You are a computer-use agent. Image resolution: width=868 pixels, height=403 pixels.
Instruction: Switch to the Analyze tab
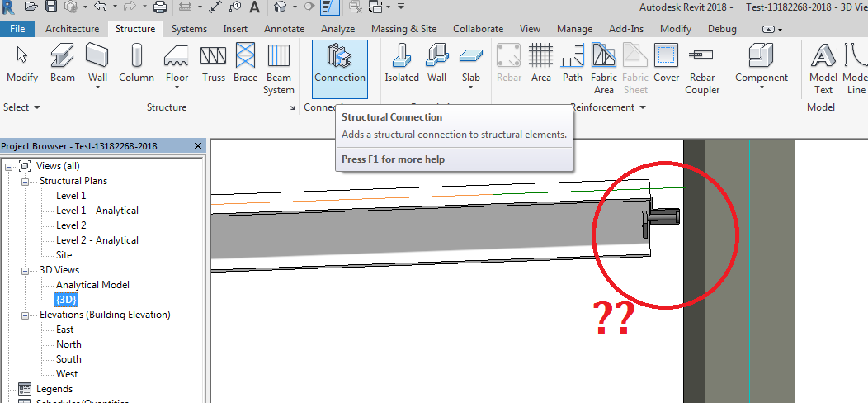[337, 29]
